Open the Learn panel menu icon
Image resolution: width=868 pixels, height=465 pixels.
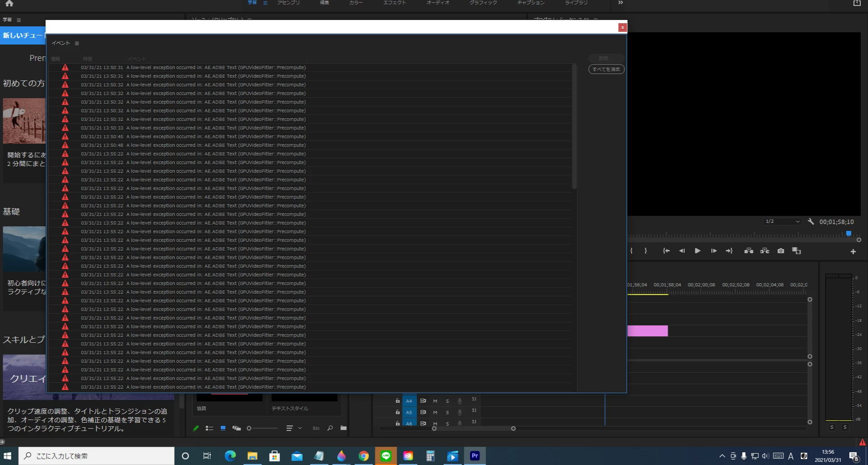coord(19,20)
